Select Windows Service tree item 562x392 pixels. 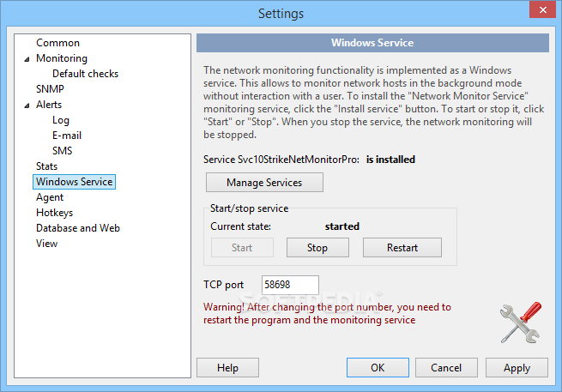pos(74,182)
